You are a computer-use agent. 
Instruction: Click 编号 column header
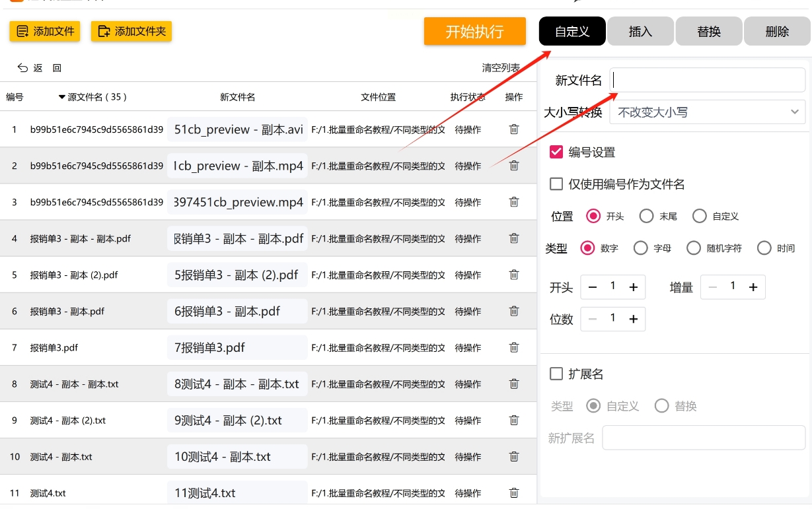click(15, 97)
